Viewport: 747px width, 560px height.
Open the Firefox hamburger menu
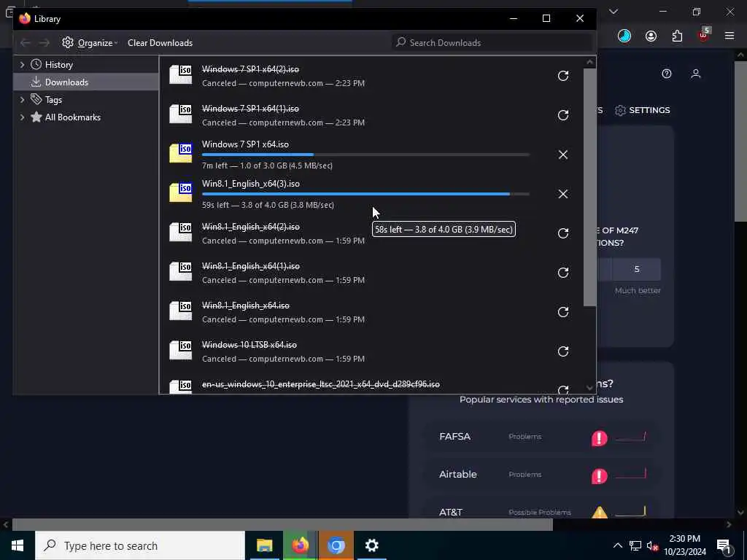point(729,36)
